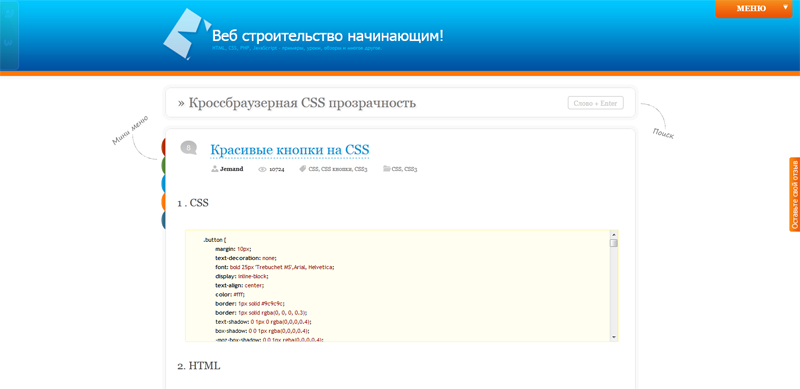This screenshot has width=800, height=389.
Task: Click the code box scrollbar thumb
Action: coord(614,243)
